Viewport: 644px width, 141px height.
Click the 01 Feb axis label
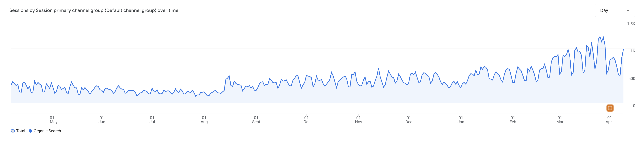(x=513, y=120)
